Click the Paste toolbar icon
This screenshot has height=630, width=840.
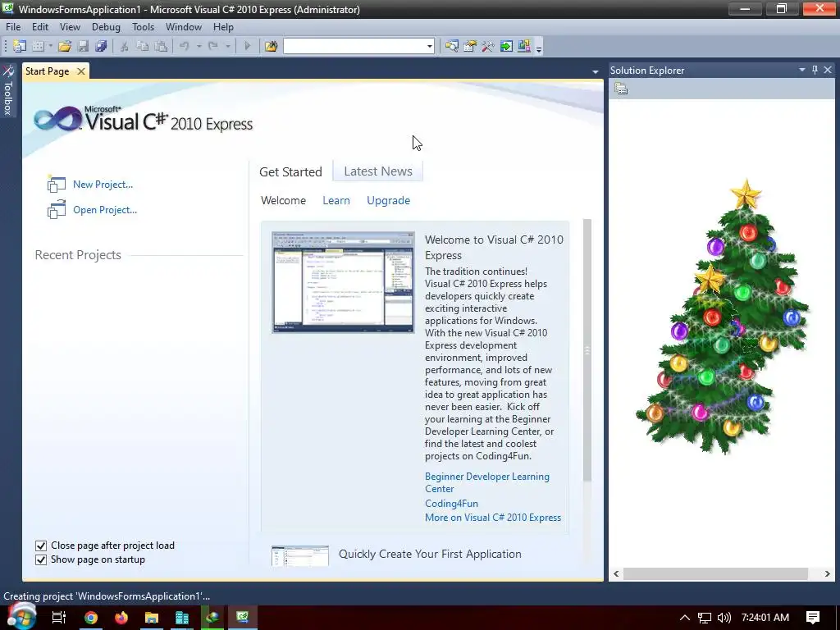coord(161,47)
